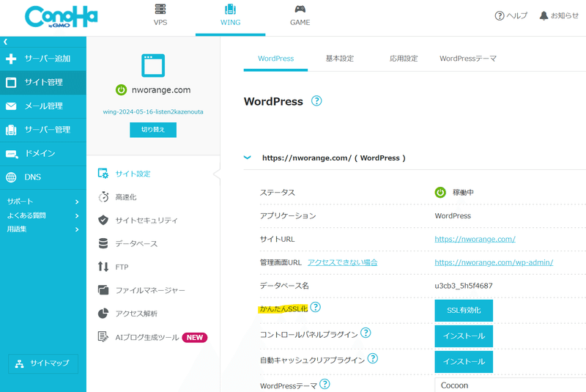This screenshot has width=586, height=392.
Task: Collapse the left sidebar with the chevron
Action: click(5, 42)
